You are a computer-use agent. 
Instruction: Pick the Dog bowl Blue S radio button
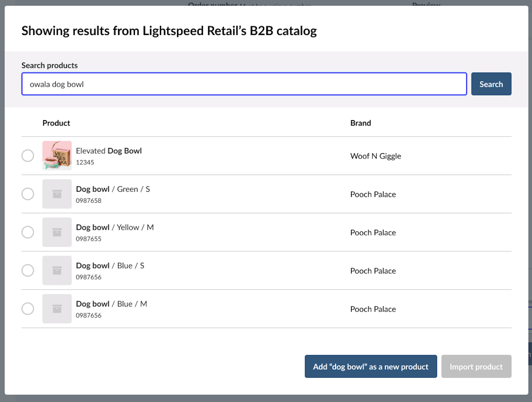tap(28, 270)
